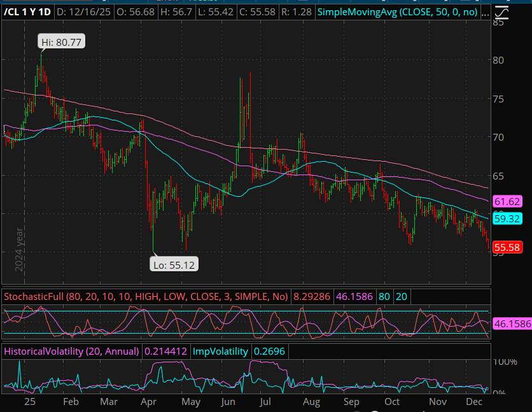This screenshot has height=412, width=532.
Task: Click the magenta 46.1586 tag on stochastic axis
Action: point(512,323)
